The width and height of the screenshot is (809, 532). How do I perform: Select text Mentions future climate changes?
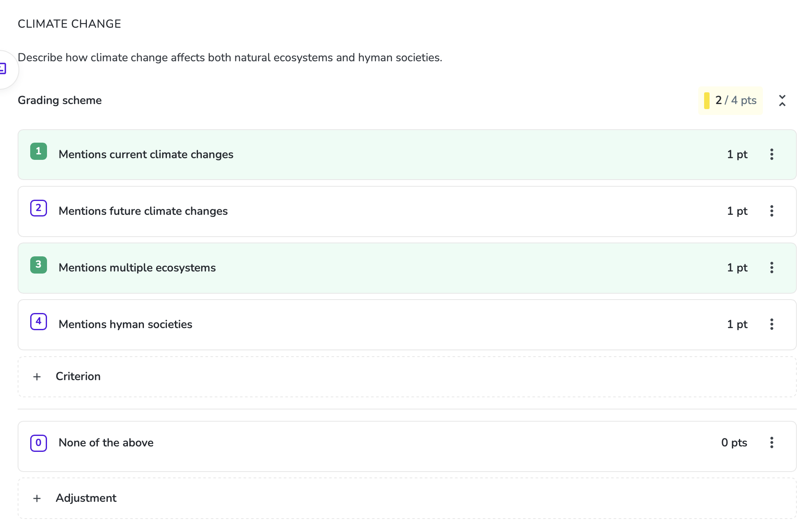143,211
